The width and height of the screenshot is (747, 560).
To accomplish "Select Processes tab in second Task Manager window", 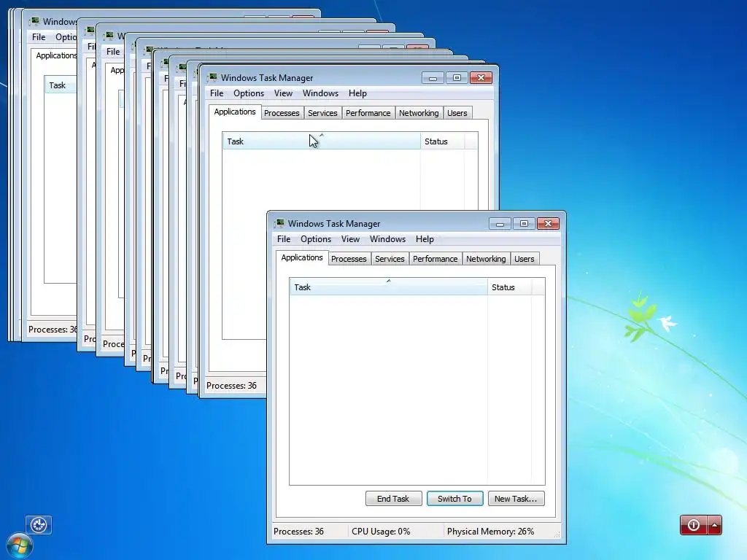I will [282, 113].
